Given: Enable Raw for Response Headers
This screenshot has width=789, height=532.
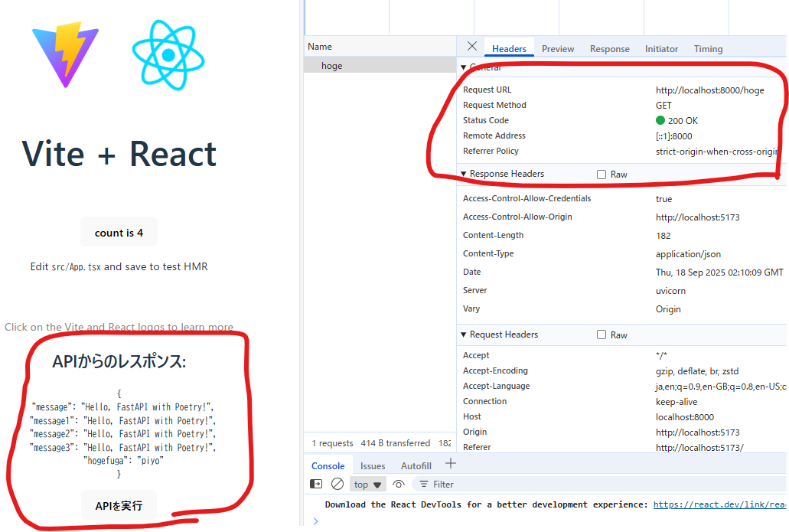Looking at the screenshot, I should [x=602, y=175].
